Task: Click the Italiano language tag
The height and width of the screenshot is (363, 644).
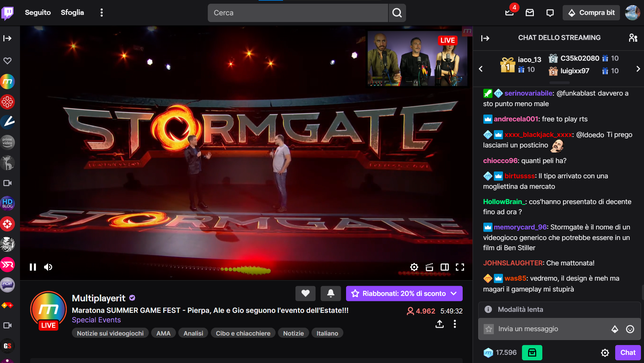Action: (327, 333)
